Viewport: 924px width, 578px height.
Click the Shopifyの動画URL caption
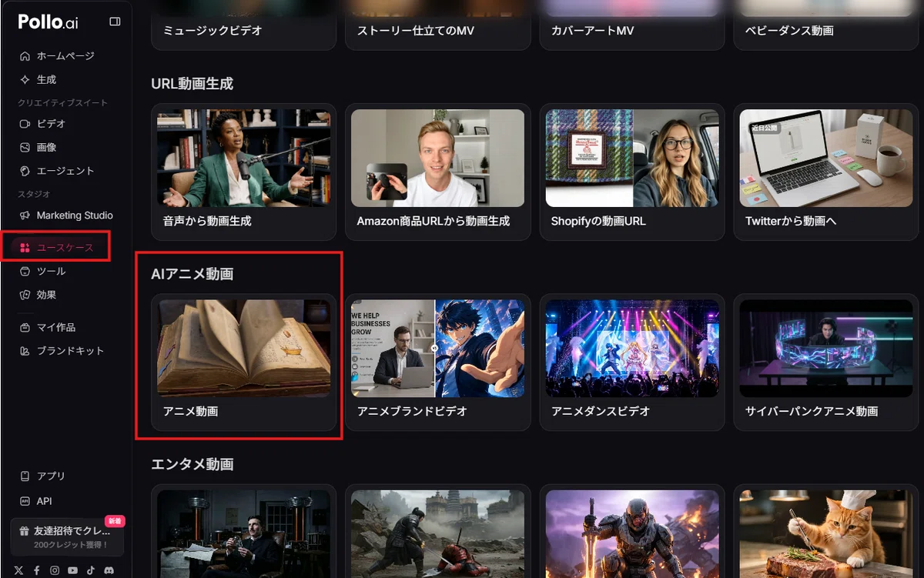(x=598, y=221)
